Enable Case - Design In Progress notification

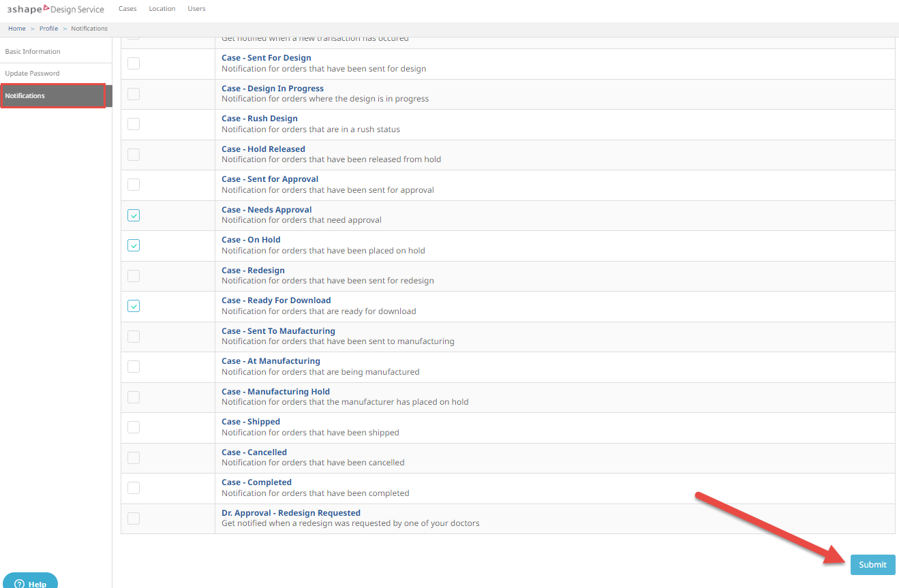[x=134, y=94]
